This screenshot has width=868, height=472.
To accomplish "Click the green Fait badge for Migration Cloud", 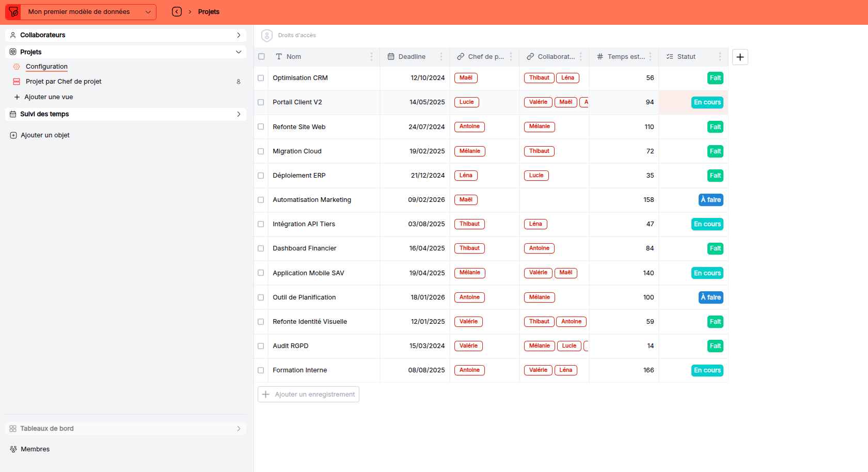I will 715,151.
